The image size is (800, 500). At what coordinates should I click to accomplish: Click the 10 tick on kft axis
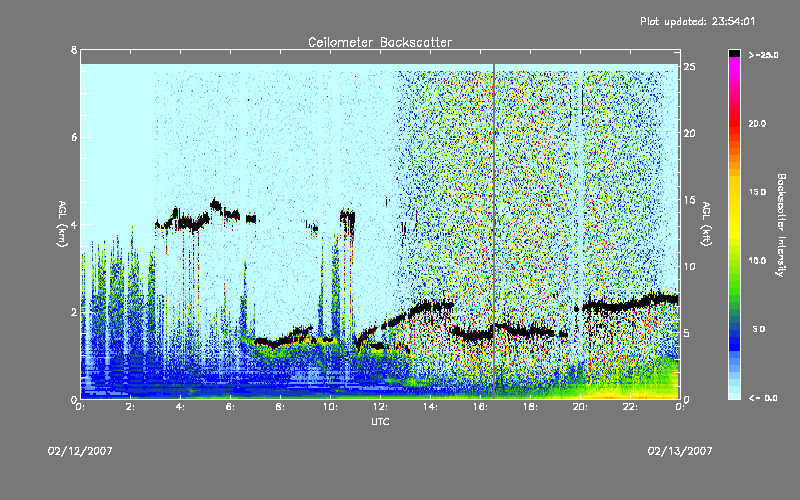(689, 266)
